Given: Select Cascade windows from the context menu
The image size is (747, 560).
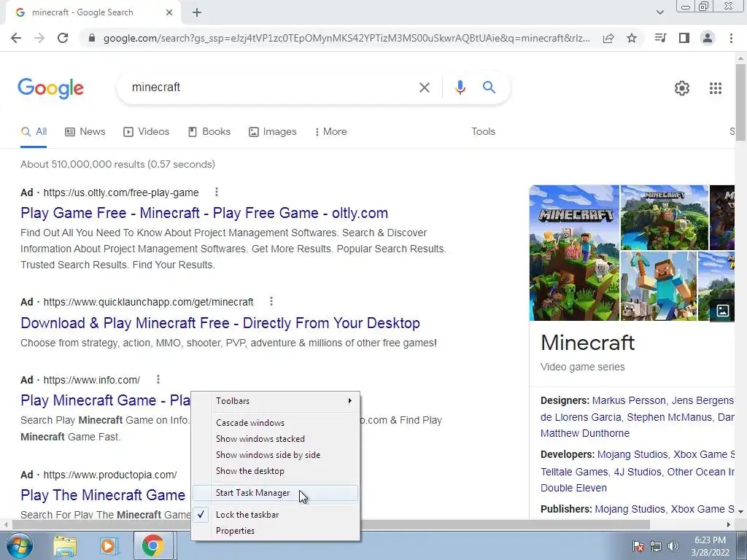Looking at the screenshot, I should pyautogui.click(x=275, y=423).
